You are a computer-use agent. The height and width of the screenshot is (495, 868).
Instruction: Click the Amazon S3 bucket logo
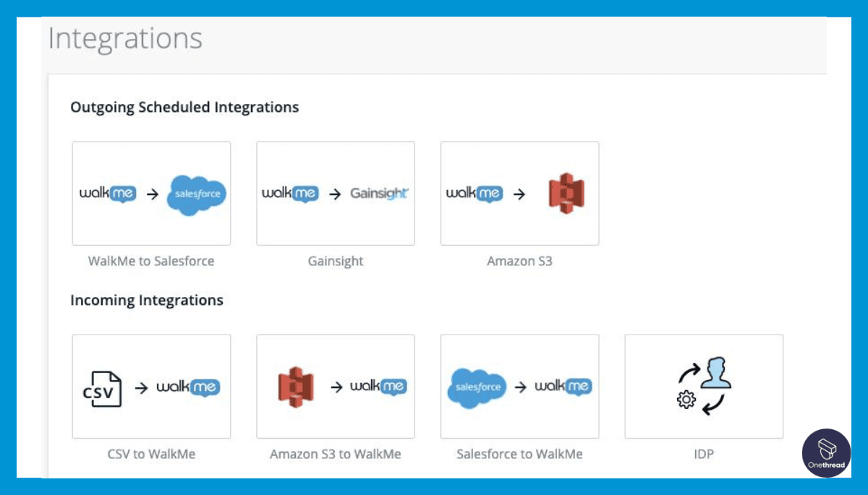pyautogui.click(x=567, y=193)
